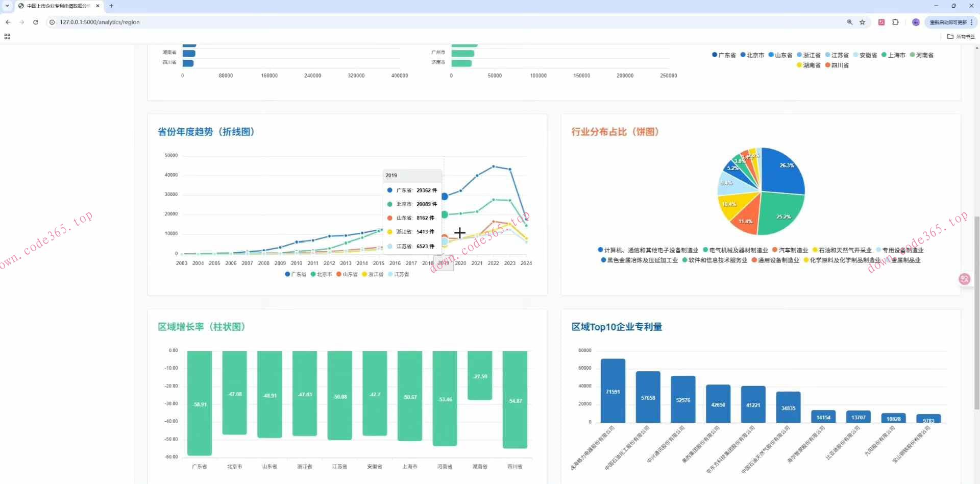
Task: Reload the page with the refresh icon
Action: coord(35,22)
